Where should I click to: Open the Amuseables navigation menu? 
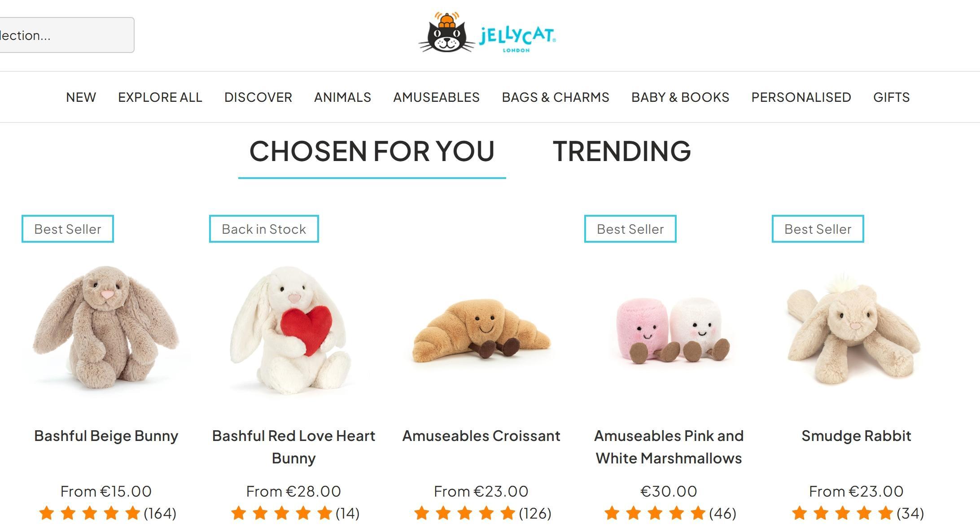tap(436, 97)
